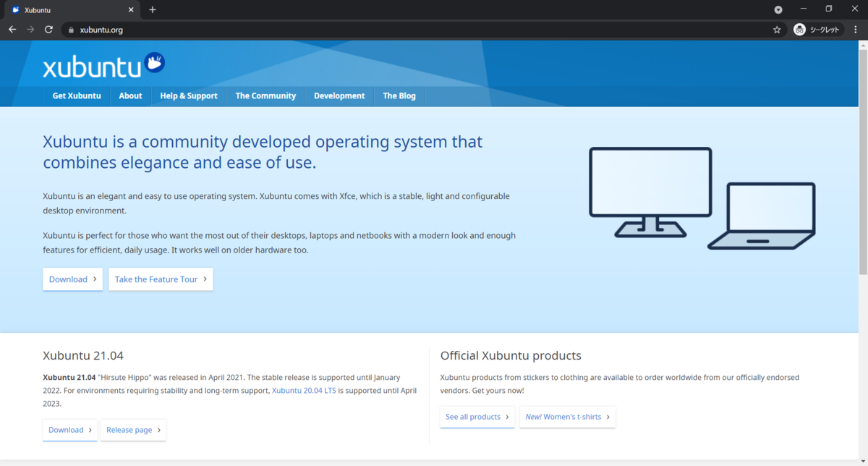
Task: Reload the xubuntu.org page
Action: [48, 30]
